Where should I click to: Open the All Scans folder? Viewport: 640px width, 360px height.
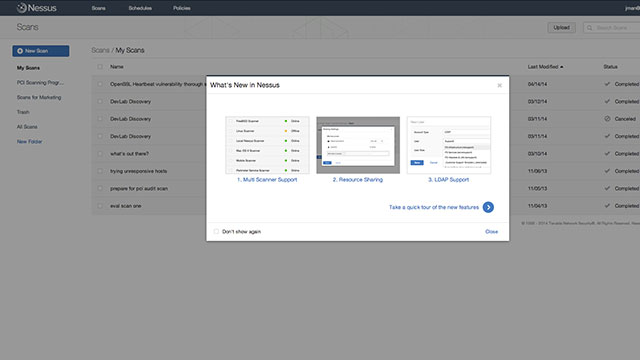pyautogui.click(x=27, y=127)
